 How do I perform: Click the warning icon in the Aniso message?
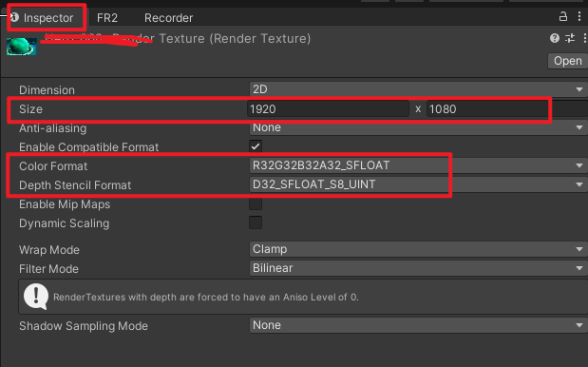pyautogui.click(x=36, y=297)
